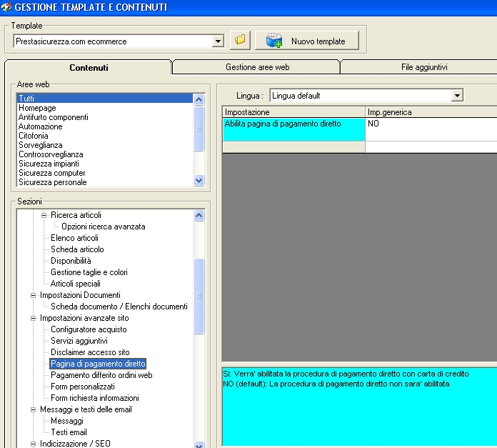Image resolution: width=497 pixels, height=448 pixels.
Task: Click the application icon in title bar
Action: [x=6, y=6]
